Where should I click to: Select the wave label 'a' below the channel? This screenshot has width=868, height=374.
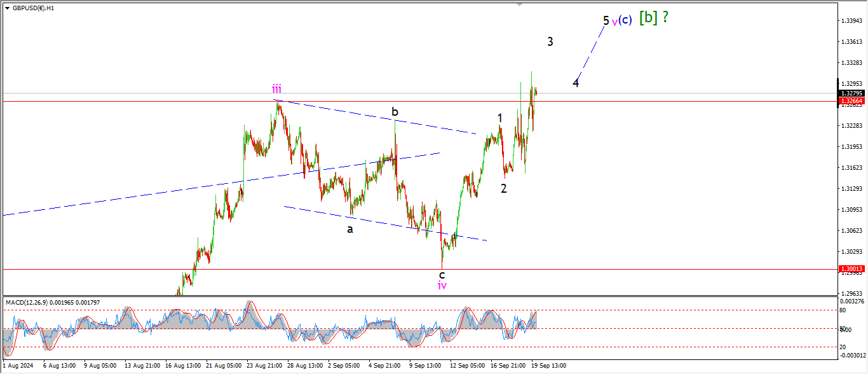349,229
